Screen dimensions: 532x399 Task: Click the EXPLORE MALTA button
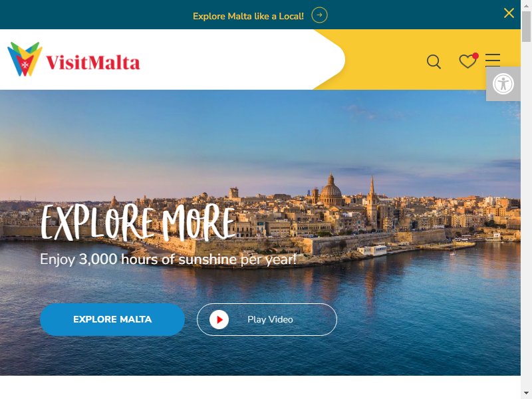pos(112,320)
